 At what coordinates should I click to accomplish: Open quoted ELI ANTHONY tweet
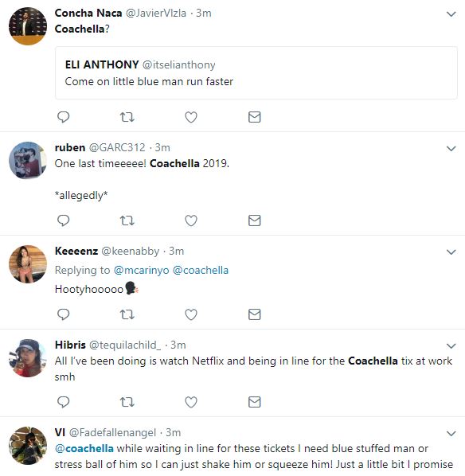click(x=256, y=73)
